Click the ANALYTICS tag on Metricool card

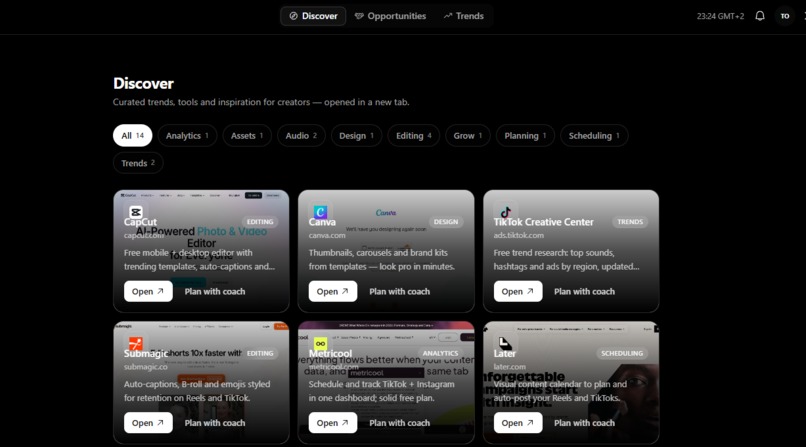click(x=440, y=353)
